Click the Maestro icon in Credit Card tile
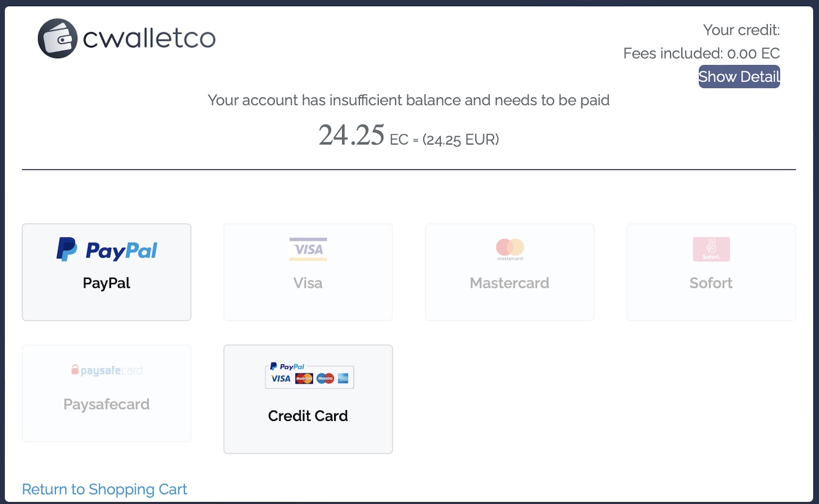This screenshot has width=819, height=504. coord(325,379)
